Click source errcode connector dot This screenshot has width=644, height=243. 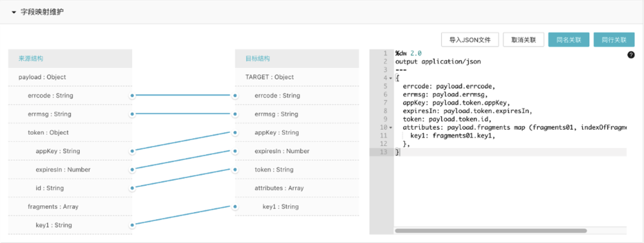click(132, 95)
